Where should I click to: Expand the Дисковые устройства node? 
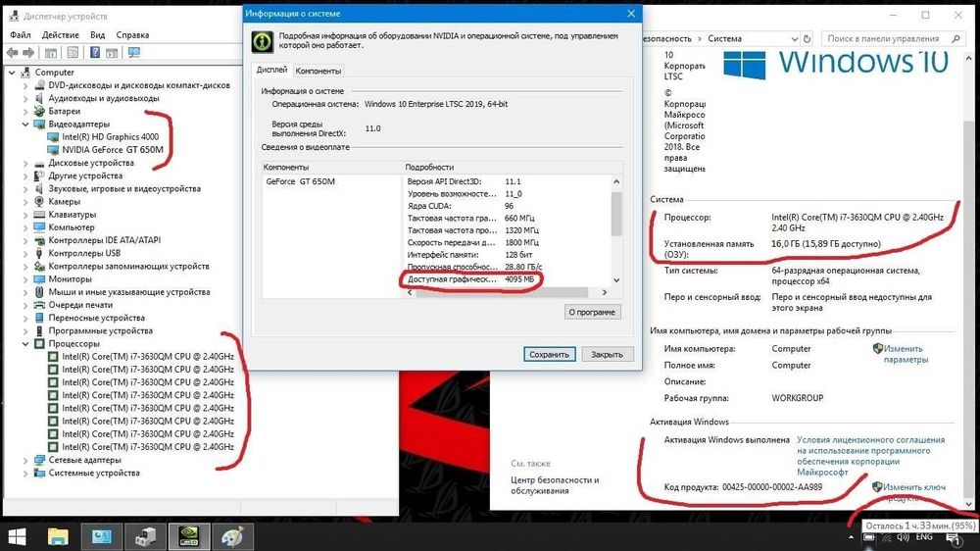click(25, 163)
